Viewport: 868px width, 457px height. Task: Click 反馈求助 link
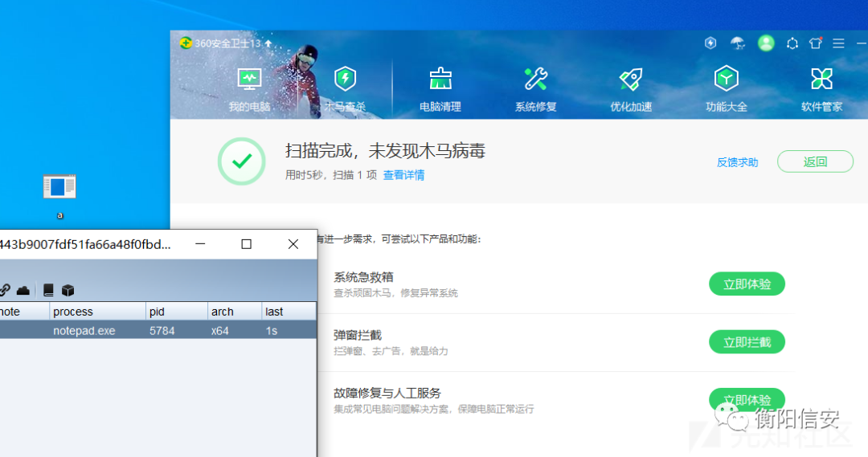pos(737,162)
